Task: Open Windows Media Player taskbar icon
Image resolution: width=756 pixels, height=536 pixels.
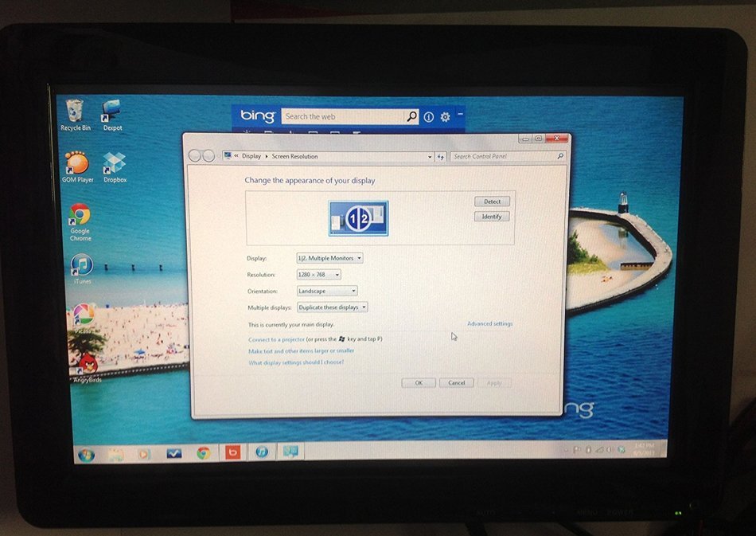Action: pyautogui.click(x=144, y=454)
